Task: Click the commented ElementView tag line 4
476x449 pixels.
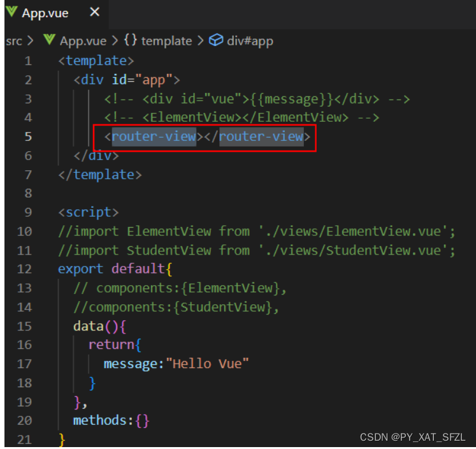Action: tap(242, 117)
